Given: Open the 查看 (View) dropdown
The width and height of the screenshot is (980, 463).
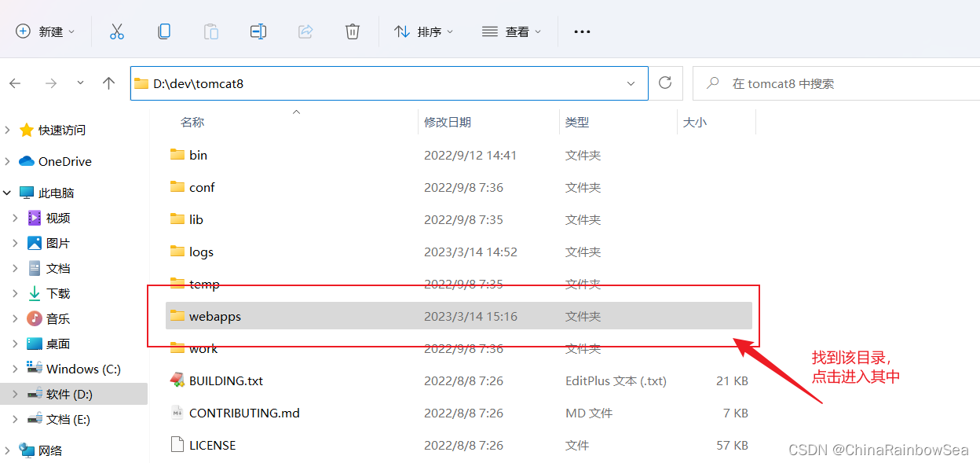Looking at the screenshot, I should [x=512, y=31].
